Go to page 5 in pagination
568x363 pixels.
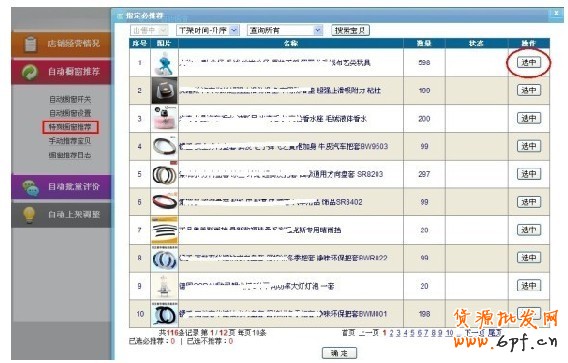pos(413,333)
